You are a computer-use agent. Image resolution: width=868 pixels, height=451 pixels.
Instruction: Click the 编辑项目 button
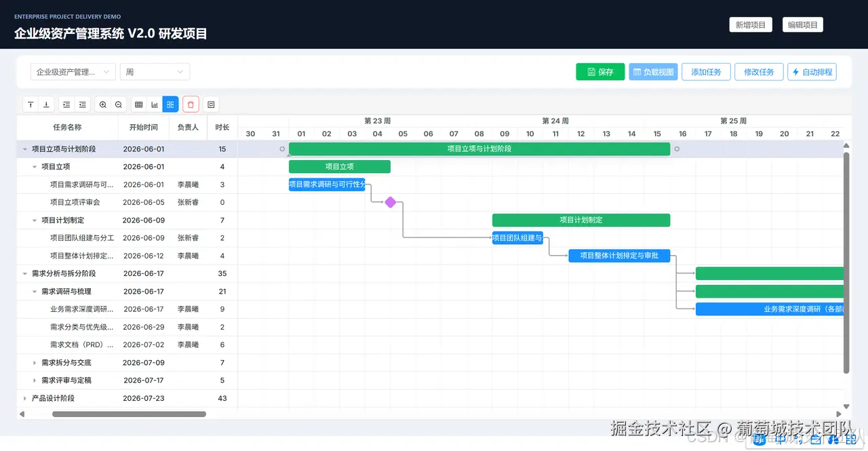tap(802, 25)
